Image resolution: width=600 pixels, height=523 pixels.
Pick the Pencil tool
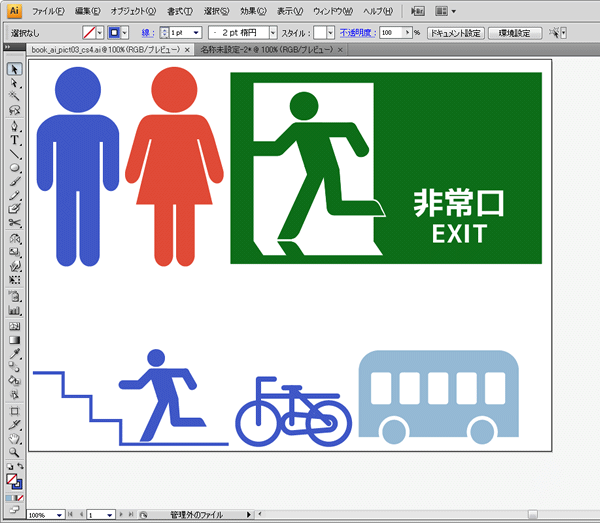[x=15, y=195]
